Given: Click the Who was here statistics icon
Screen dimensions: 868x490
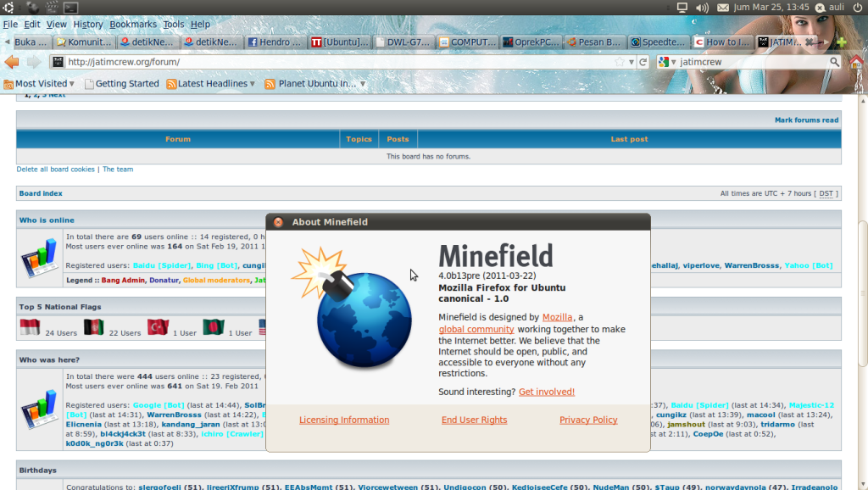Looking at the screenshot, I should pos(39,409).
